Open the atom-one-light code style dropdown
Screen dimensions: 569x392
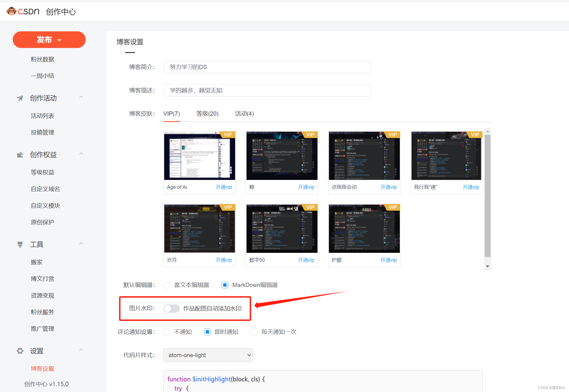point(208,355)
